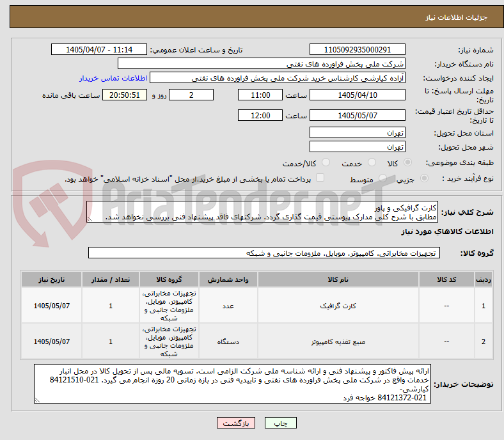Click the announcement date field 1405/04/07 - 11:14
This screenshot has height=440, width=504.
[x=99, y=49]
